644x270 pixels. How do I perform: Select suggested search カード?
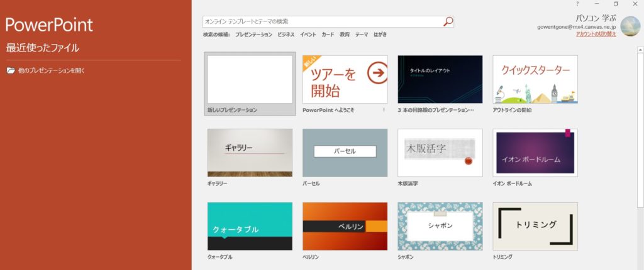pos(328,35)
